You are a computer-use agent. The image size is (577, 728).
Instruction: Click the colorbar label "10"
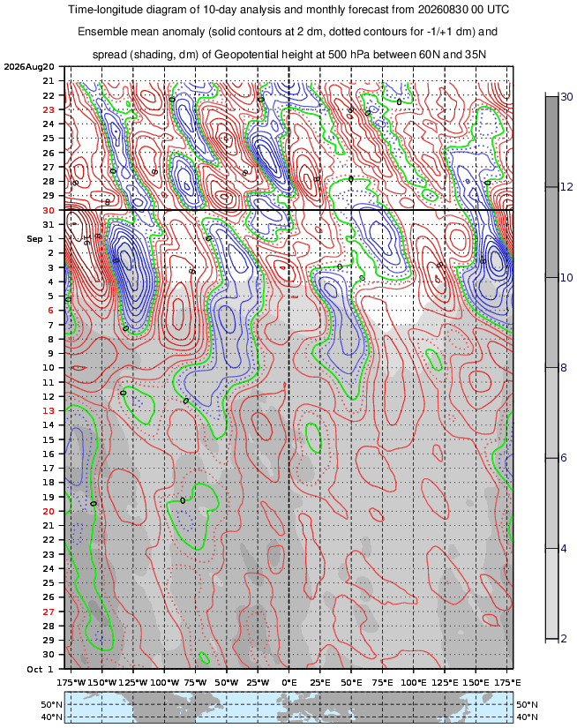[x=566, y=277]
